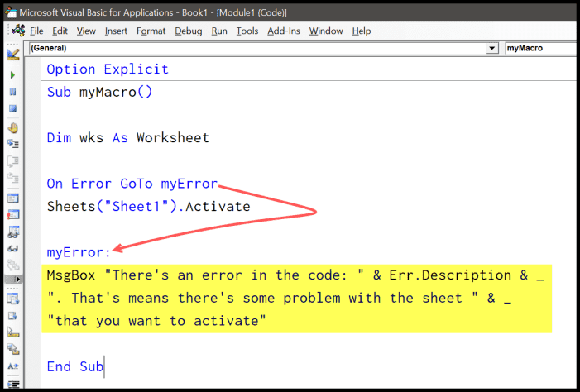The image size is (580, 392).
Task: Click the Complete Word icon
Action: click(x=13, y=366)
